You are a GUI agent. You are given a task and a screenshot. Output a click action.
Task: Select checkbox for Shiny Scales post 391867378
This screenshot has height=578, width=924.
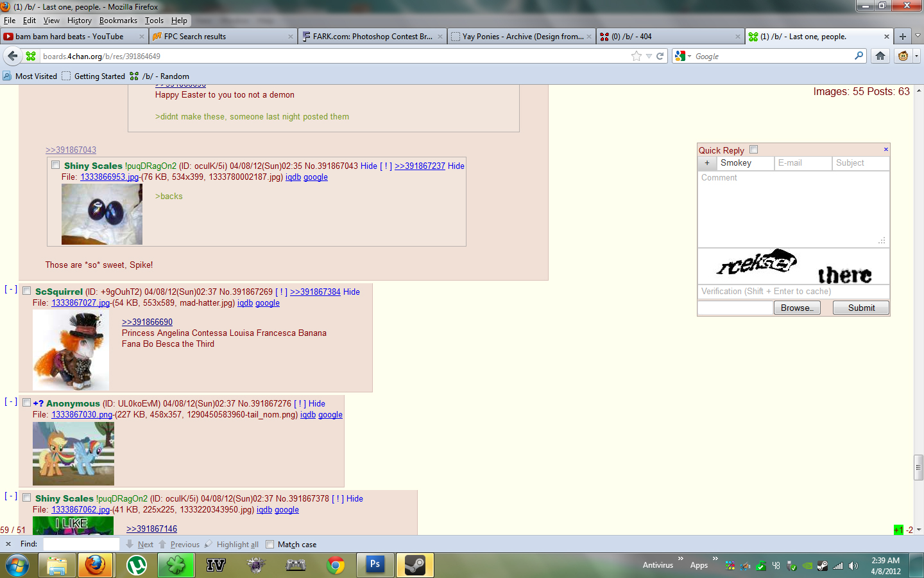tap(27, 498)
